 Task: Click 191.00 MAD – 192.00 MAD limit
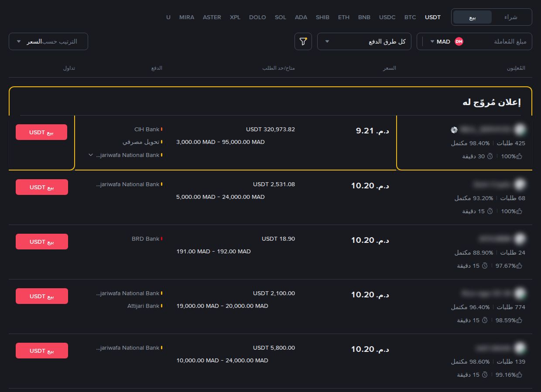click(213, 251)
